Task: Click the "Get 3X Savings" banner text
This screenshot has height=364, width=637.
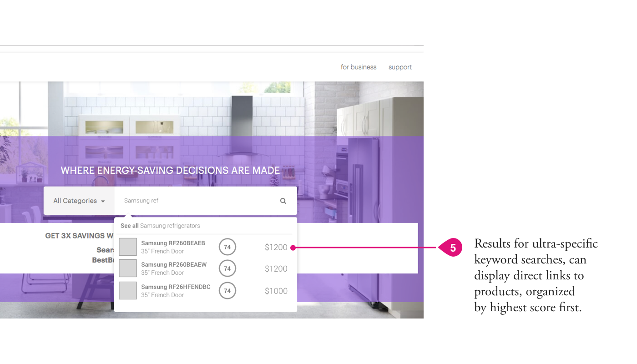Action: point(80,236)
